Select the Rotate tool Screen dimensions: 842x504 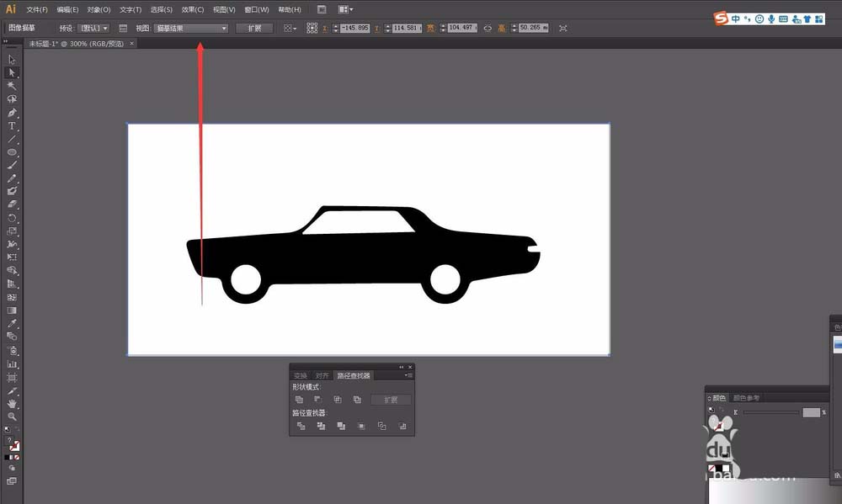12,218
